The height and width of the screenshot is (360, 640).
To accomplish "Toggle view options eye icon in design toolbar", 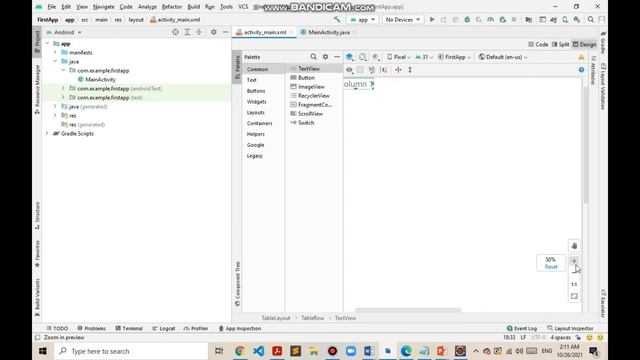I will pos(349,70).
